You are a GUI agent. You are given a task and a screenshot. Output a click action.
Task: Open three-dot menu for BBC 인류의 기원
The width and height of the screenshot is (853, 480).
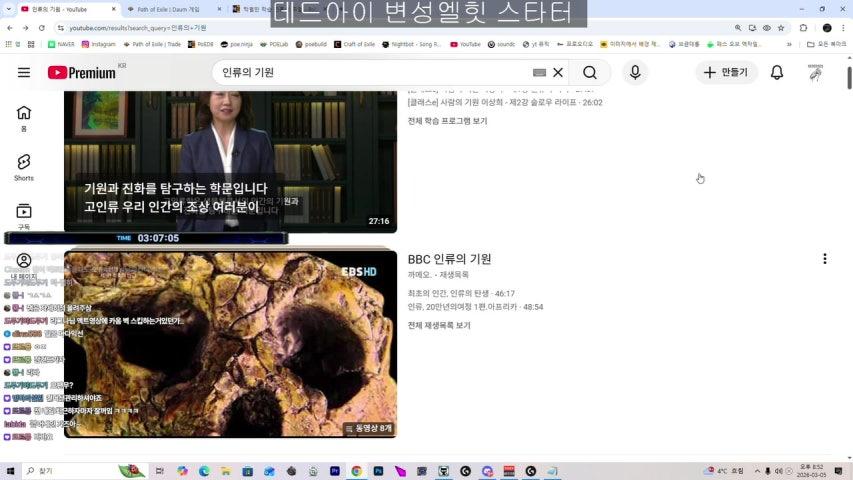[824, 259]
